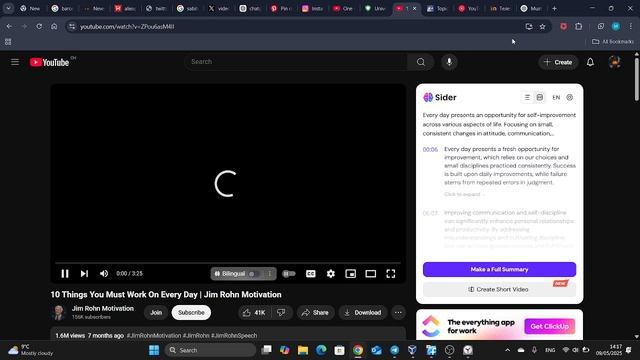
Task: Click to expand the first Sider summary
Action: pyautogui.click(x=464, y=194)
